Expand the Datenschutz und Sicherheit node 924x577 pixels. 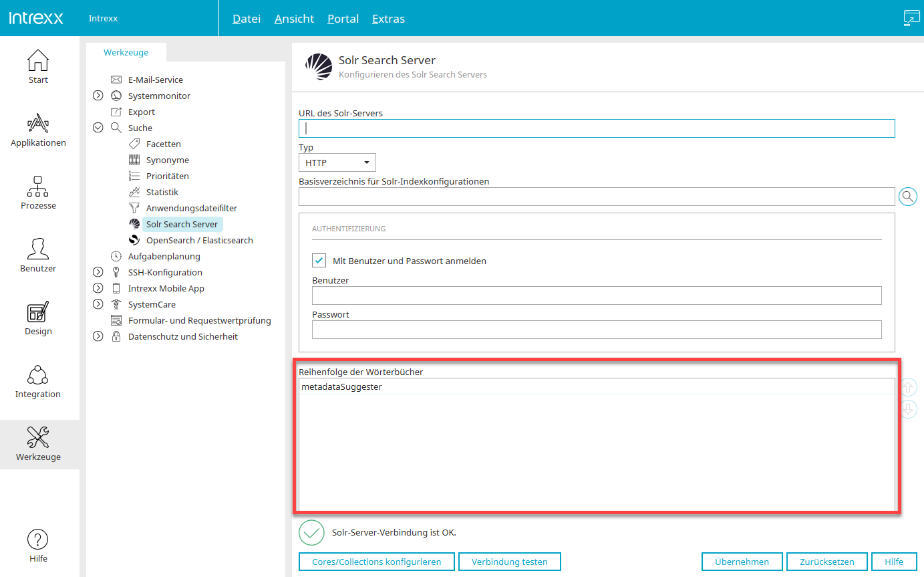tap(98, 336)
